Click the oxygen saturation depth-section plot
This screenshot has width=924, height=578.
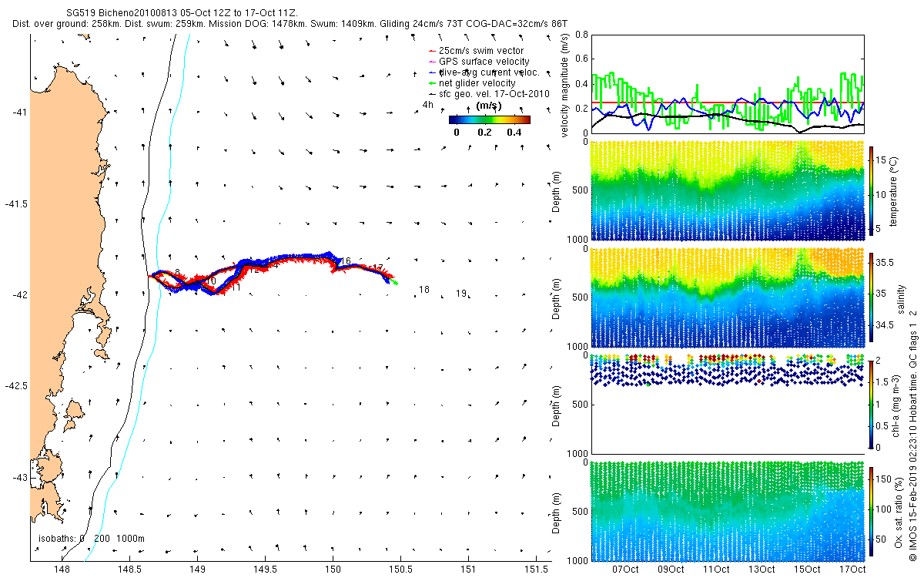pyautogui.click(x=726, y=510)
